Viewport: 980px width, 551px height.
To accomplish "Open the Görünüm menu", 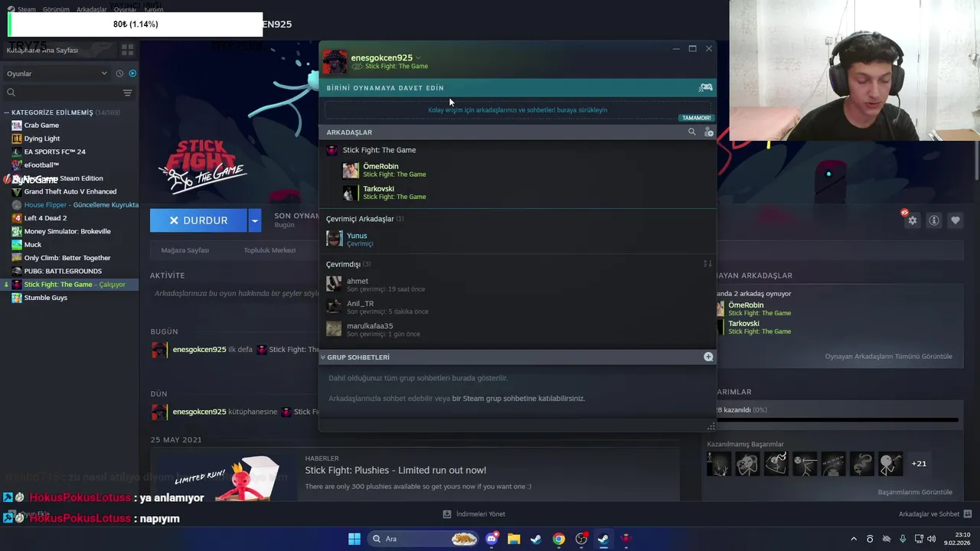I will click(56, 9).
